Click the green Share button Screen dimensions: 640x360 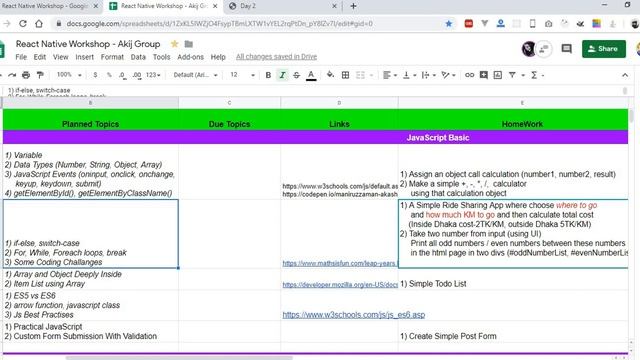point(604,49)
